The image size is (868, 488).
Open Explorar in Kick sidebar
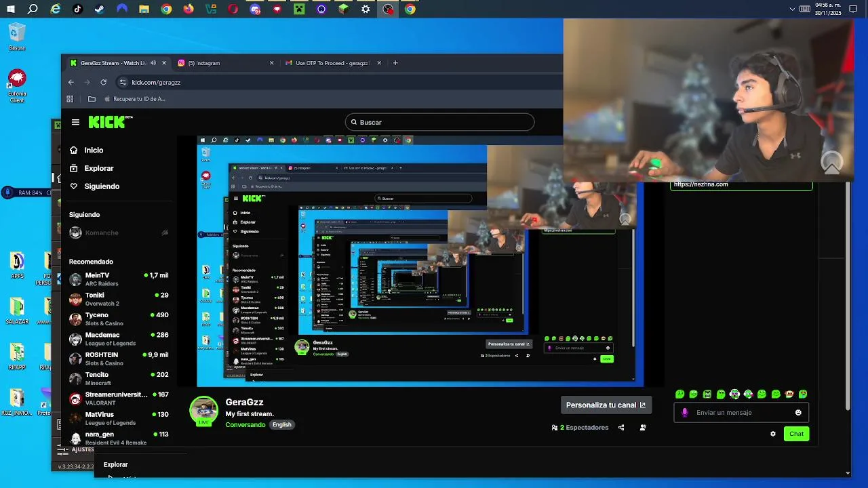point(92,168)
